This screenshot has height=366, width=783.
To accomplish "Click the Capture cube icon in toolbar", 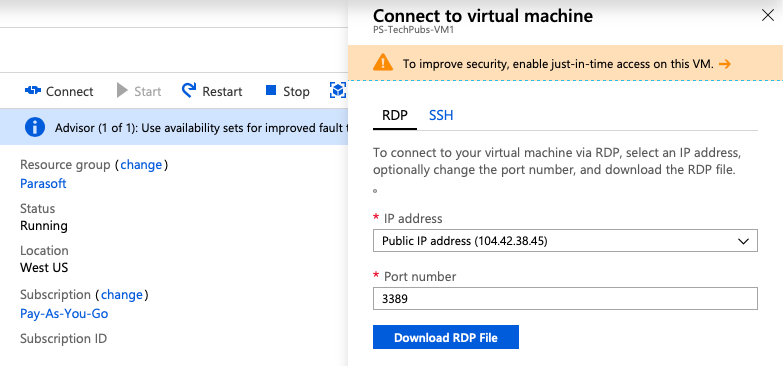I will 338,90.
